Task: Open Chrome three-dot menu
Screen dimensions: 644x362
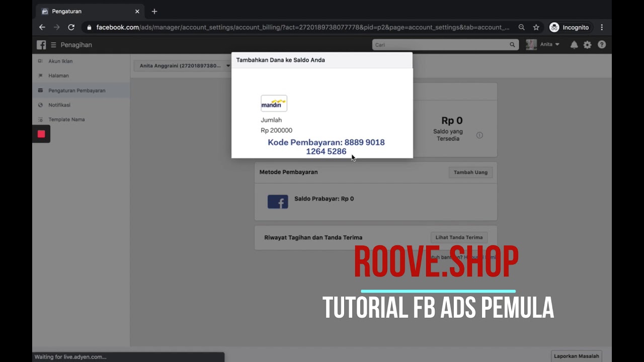Action: (602, 27)
